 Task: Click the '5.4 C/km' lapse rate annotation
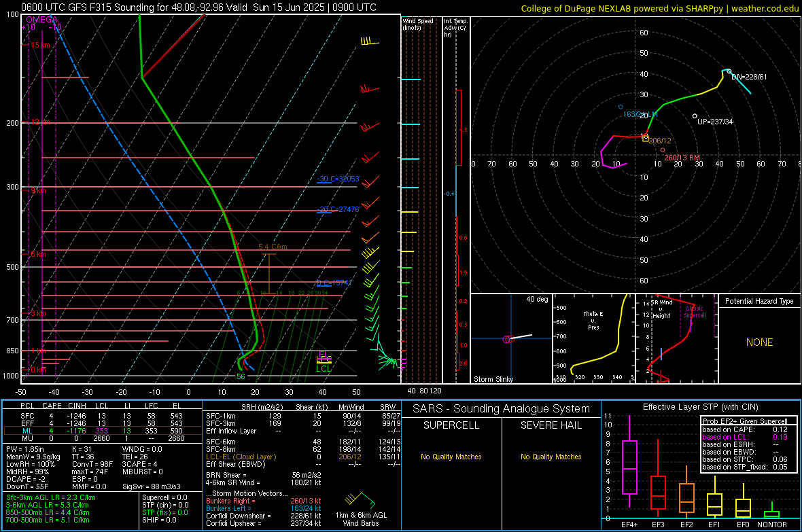(273, 247)
